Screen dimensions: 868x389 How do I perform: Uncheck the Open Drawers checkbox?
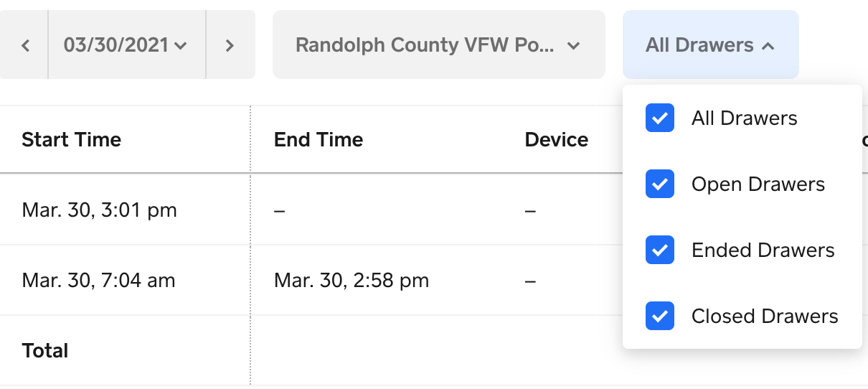point(660,184)
